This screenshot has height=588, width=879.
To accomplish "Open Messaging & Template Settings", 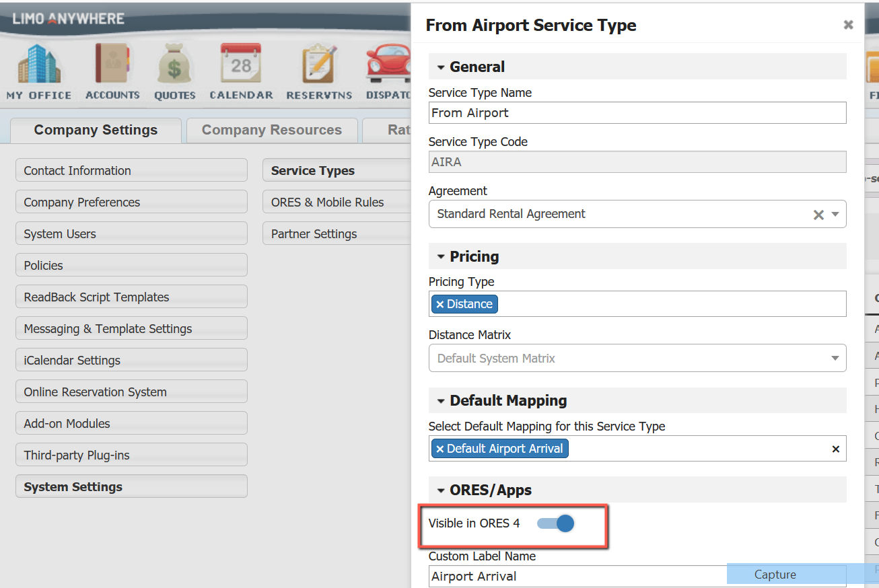I will pyautogui.click(x=131, y=328).
